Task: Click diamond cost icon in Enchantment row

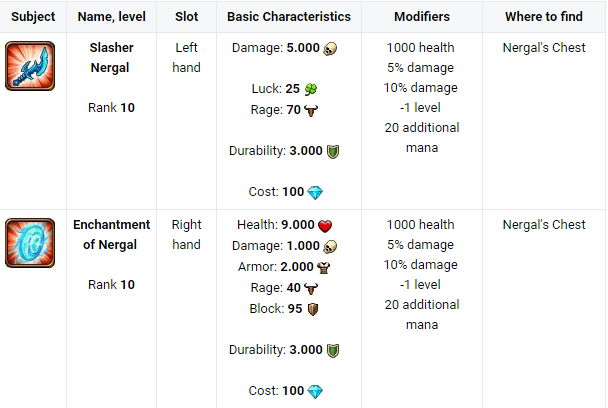Action: [316, 390]
